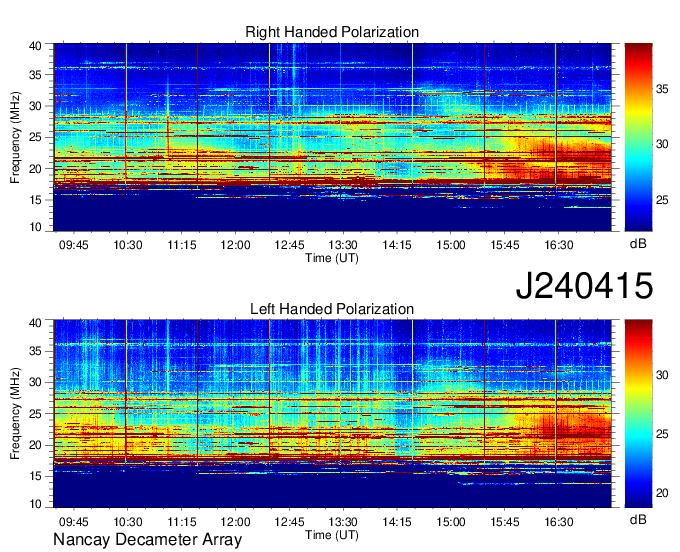Click the 16:30 tick label in the top plot
Image resolution: width=680 pixels, height=552 pixels.
pos(559,245)
